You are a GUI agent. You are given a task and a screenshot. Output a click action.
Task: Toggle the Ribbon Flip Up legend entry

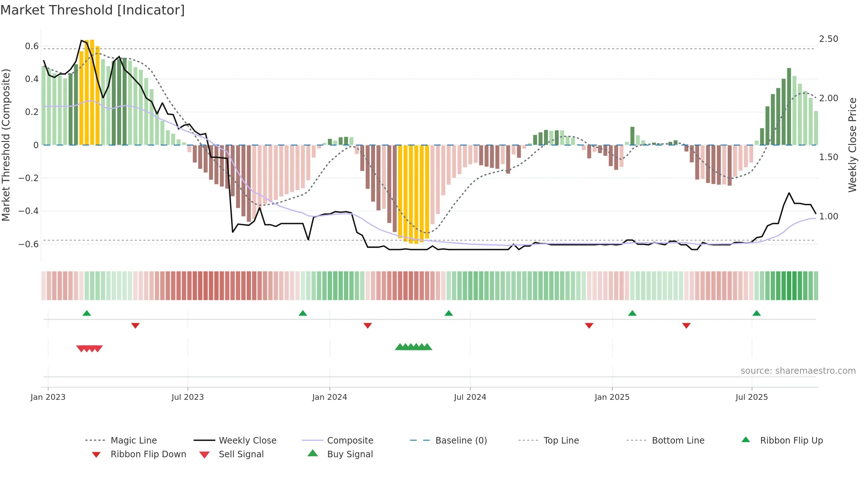coord(782,440)
